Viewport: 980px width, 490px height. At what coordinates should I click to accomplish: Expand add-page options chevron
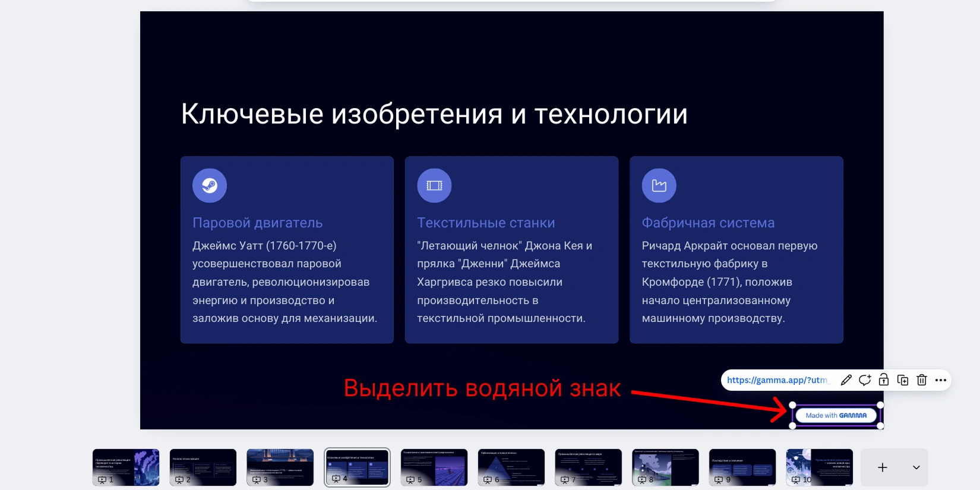coord(916,467)
